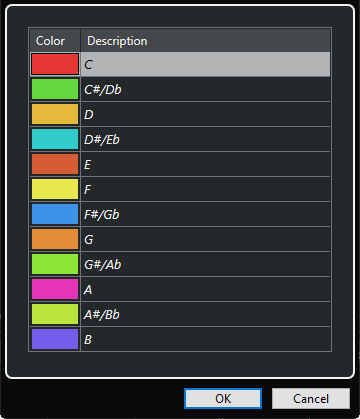The height and width of the screenshot is (419, 360).
Task: Click the yellow-green swatch for A#/Bb
Action: (55, 314)
